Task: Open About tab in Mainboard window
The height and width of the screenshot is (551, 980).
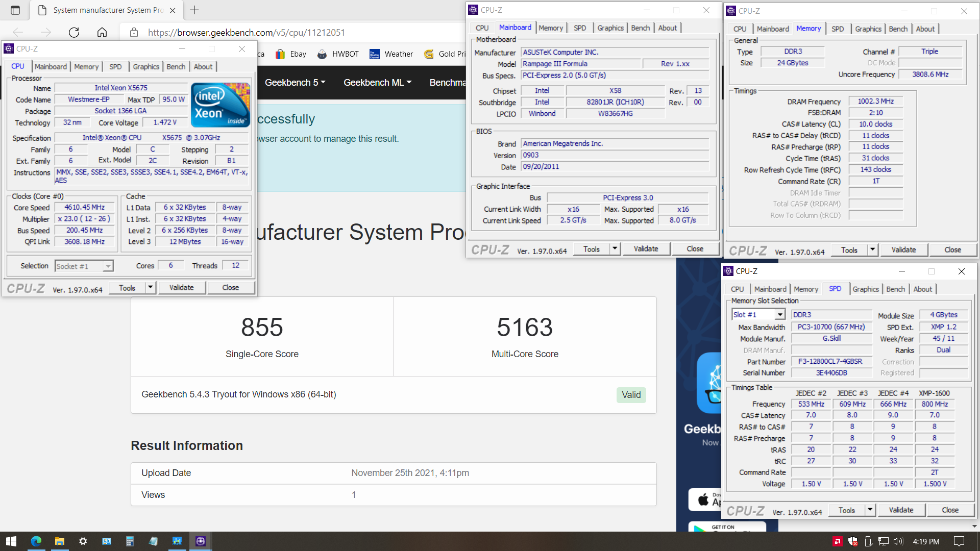Action: [x=668, y=28]
